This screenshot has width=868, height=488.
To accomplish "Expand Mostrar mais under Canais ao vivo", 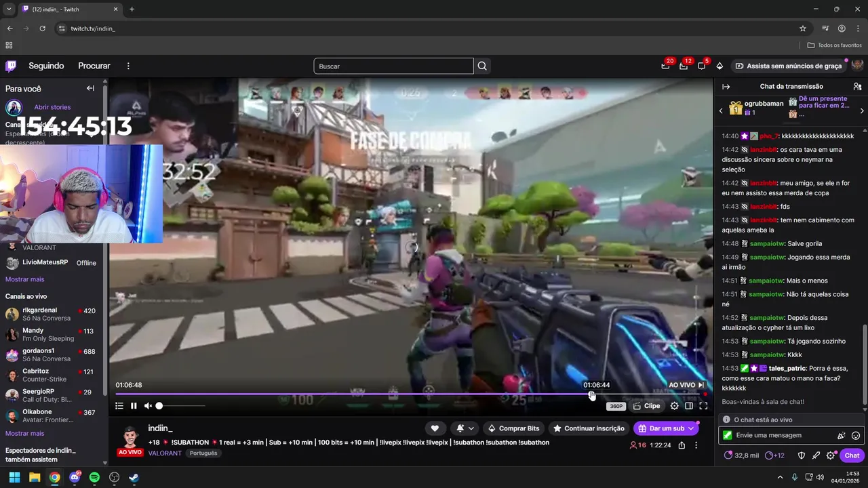I will (x=25, y=433).
